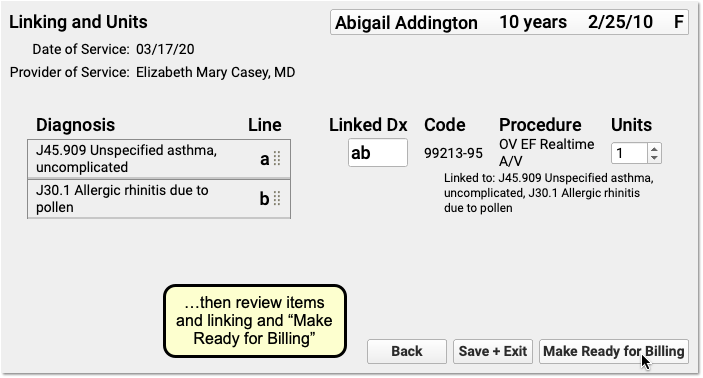Click the OV EF Realtime A/V procedure name

[547, 152]
